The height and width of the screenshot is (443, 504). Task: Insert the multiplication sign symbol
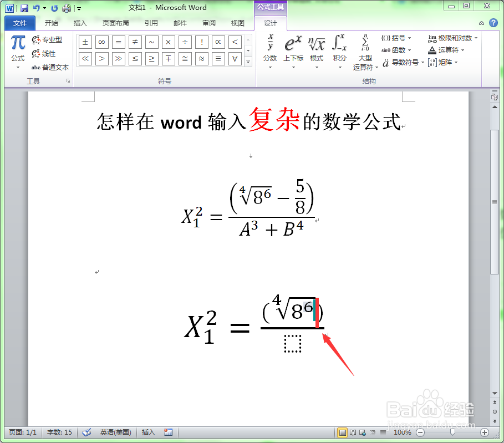click(169, 42)
